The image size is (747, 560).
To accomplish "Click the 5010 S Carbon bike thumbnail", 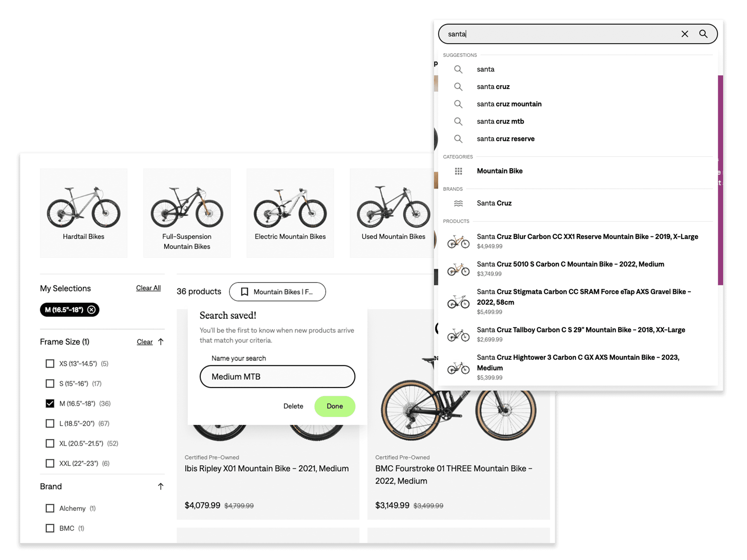I will [x=458, y=269].
